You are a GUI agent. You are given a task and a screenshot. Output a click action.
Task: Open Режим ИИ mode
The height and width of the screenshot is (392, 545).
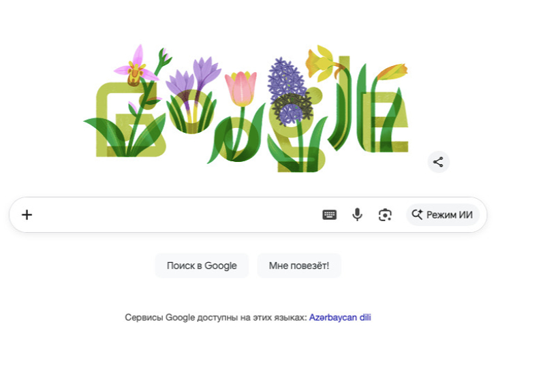443,214
